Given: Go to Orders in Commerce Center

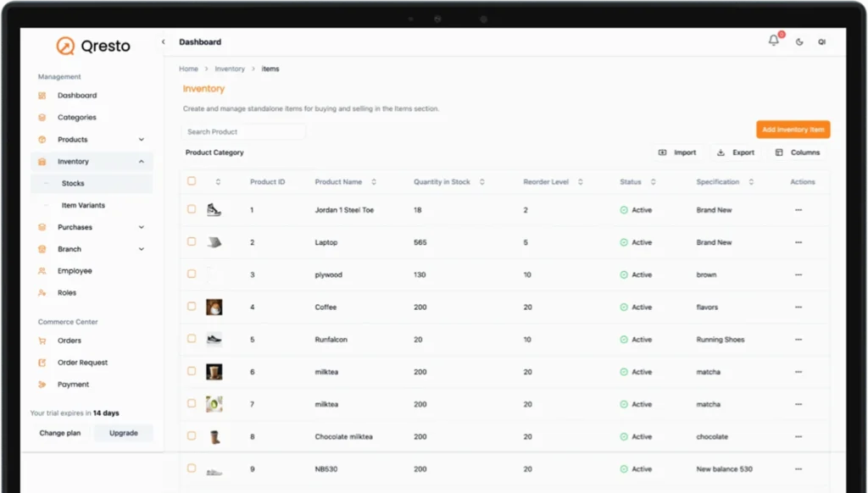Looking at the screenshot, I should click(x=70, y=341).
